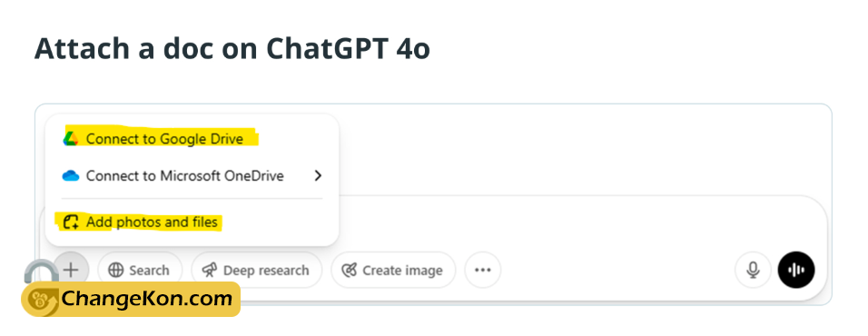Screen dimensions: 868x336
Task: Open more tools with the three dots
Action: coord(483,270)
